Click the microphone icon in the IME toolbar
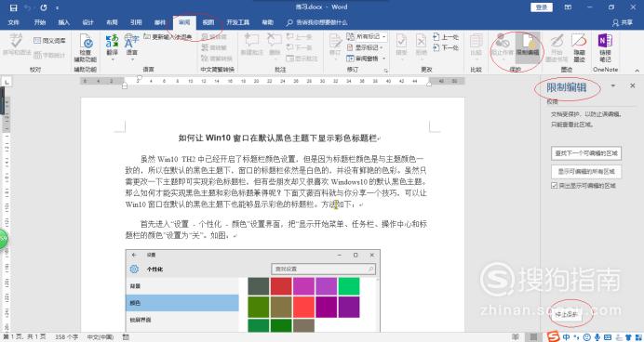 597,337
